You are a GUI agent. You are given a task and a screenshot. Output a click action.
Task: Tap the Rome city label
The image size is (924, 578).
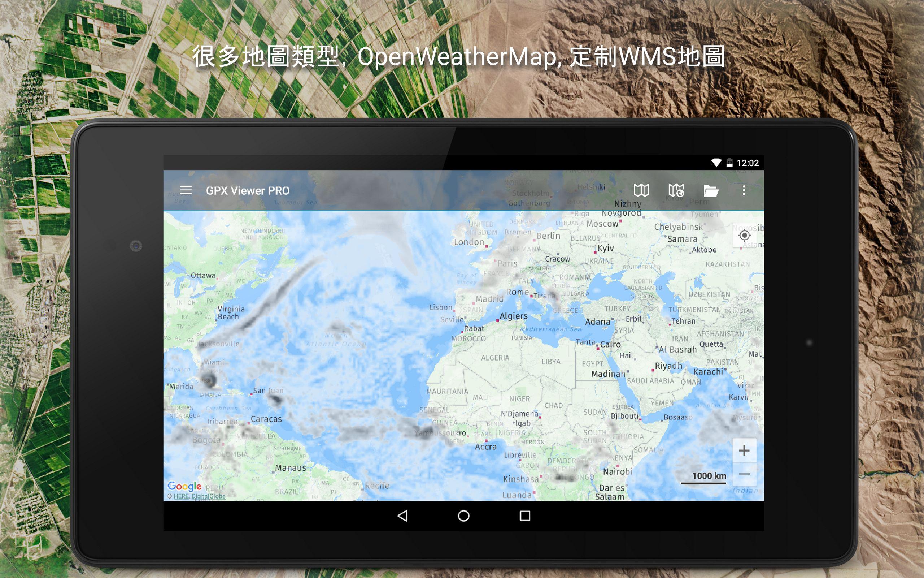click(x=517, y=292)
